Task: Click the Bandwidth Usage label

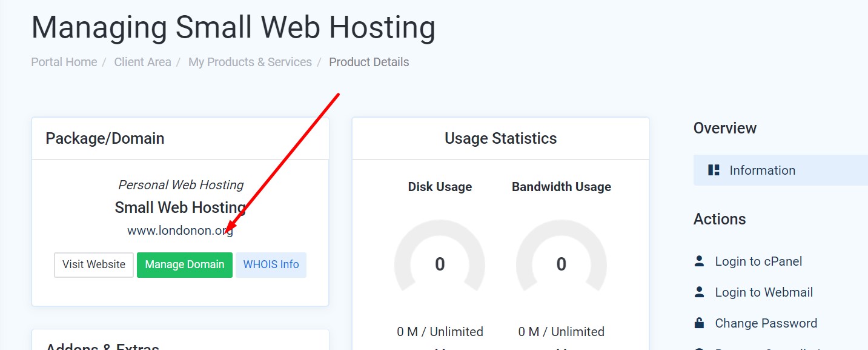Action: click(x=562, y=187)
